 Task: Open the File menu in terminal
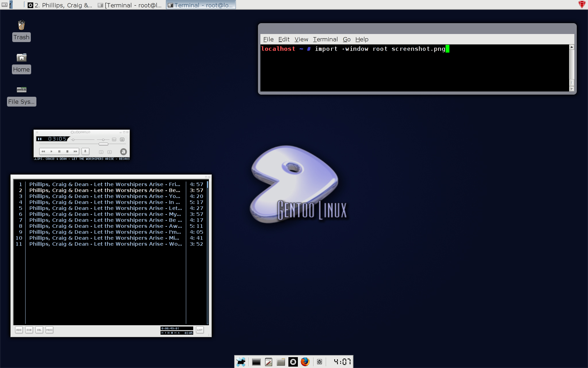pyautogui.click(x=268, y=39)
